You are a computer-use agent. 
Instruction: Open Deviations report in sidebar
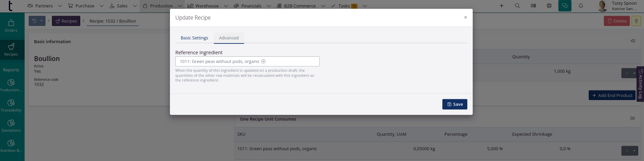(x=11, y=126)
